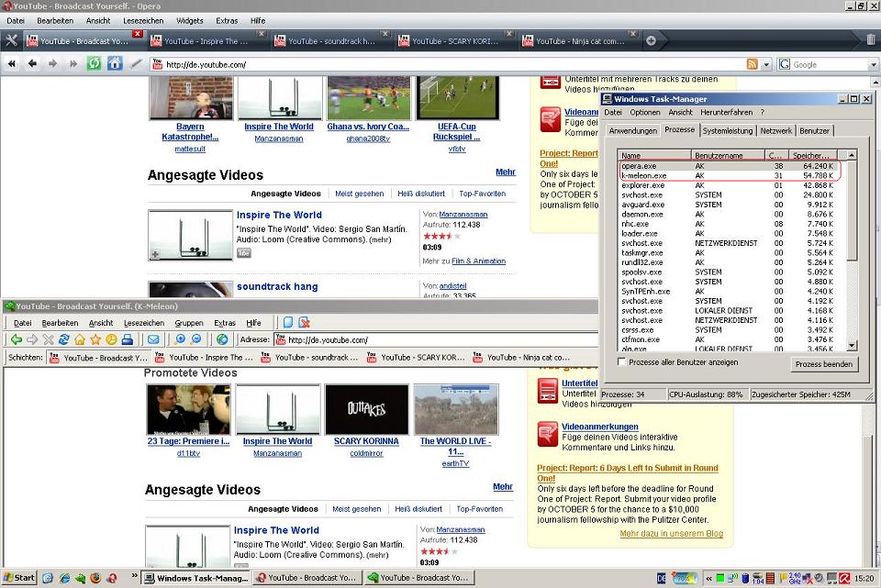This screenshot has height=588, width=881.
Task: Open Windows Task-Manager taskbar button
Action: pos(195,577)
